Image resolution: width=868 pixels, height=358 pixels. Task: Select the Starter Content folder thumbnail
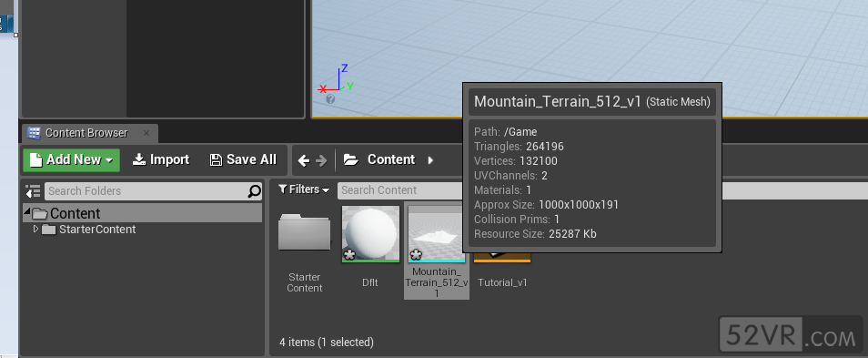click(305, 233)
